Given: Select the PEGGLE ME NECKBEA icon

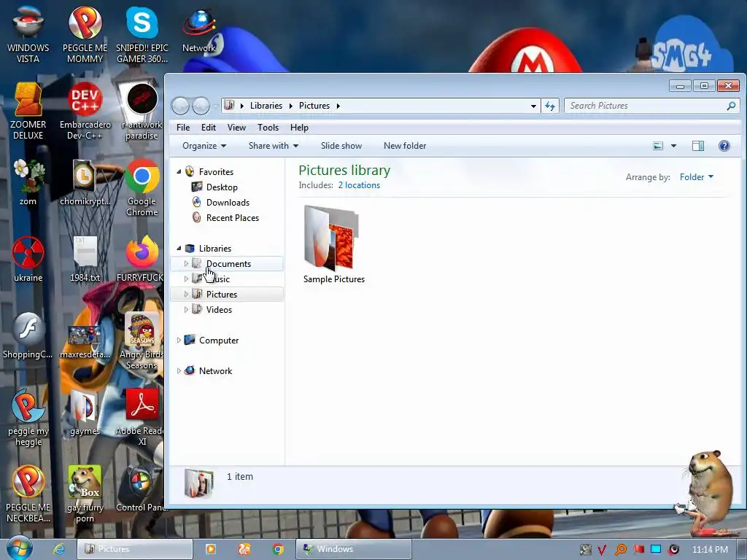Looking at the screenshot, I should click(x=28, y=494).
